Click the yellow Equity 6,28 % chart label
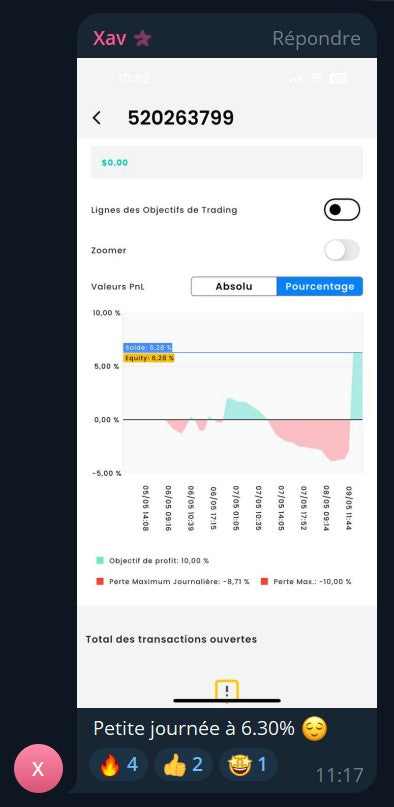This screenshot has height=807, width=394. [x=149, y=358]
